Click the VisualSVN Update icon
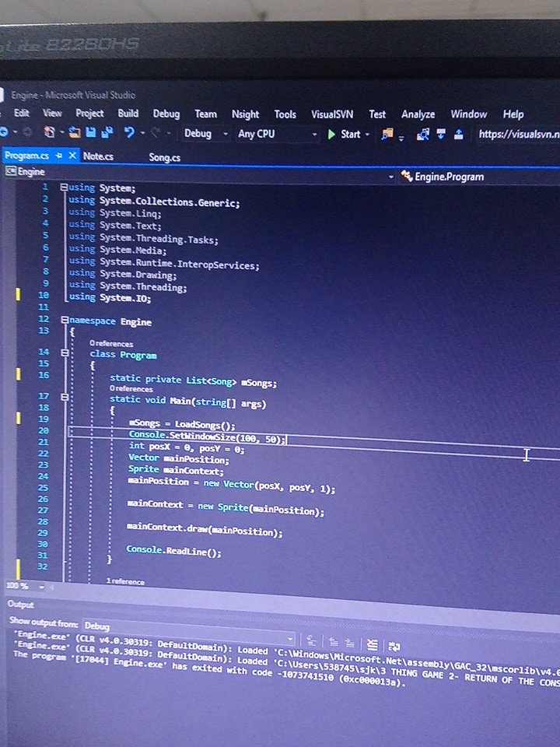This screenshot has height=747, width=560. [x=441, y=135]
